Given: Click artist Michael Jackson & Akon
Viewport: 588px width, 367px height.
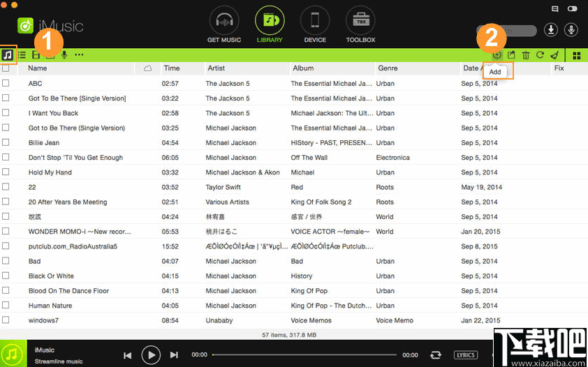Looking at the screenshot, I should click(242, 172).
